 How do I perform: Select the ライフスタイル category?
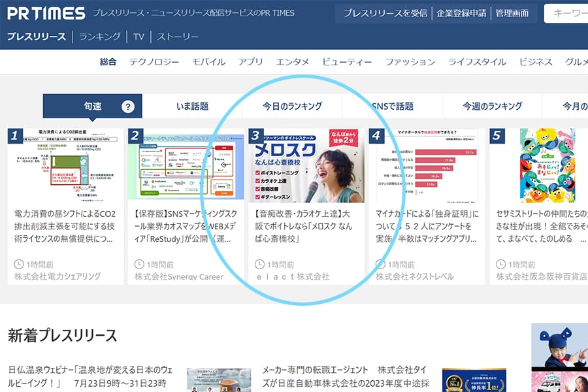(x=478, y=62)
